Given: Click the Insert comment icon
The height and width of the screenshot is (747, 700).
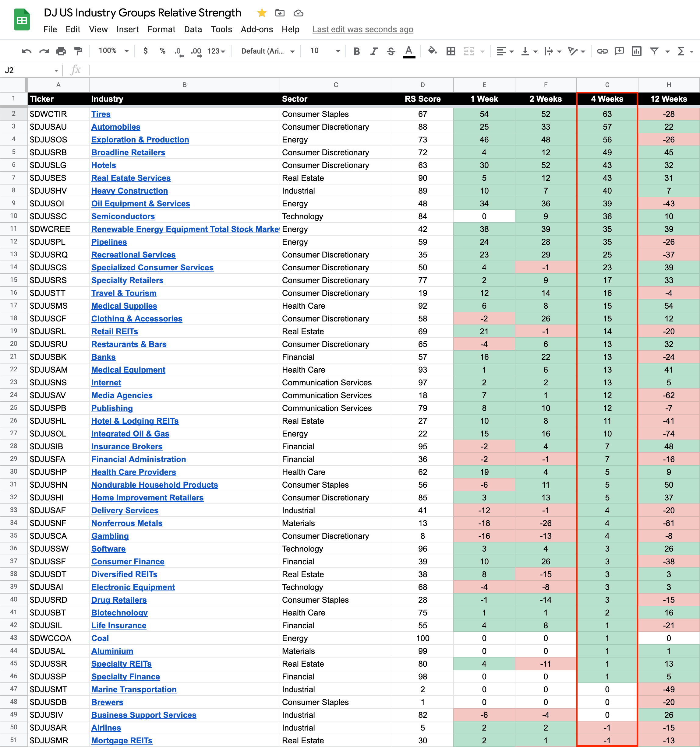Looking at the screenshot, I should [619, 51].
